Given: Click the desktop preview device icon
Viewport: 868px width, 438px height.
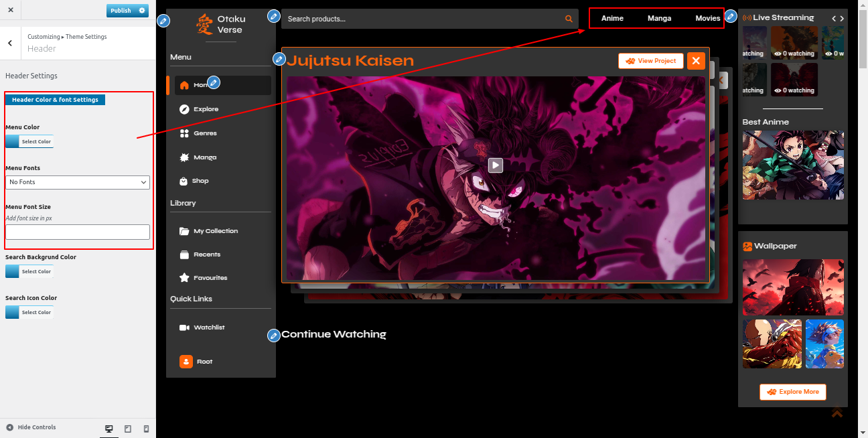Looking at the screenshot, I should pyautogui.click(x=109, y=429).
